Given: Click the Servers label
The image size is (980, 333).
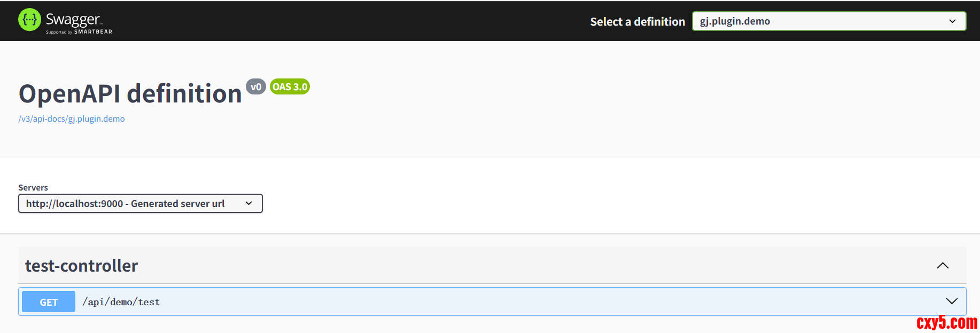Looking at the screenshot, I should 33,187.
